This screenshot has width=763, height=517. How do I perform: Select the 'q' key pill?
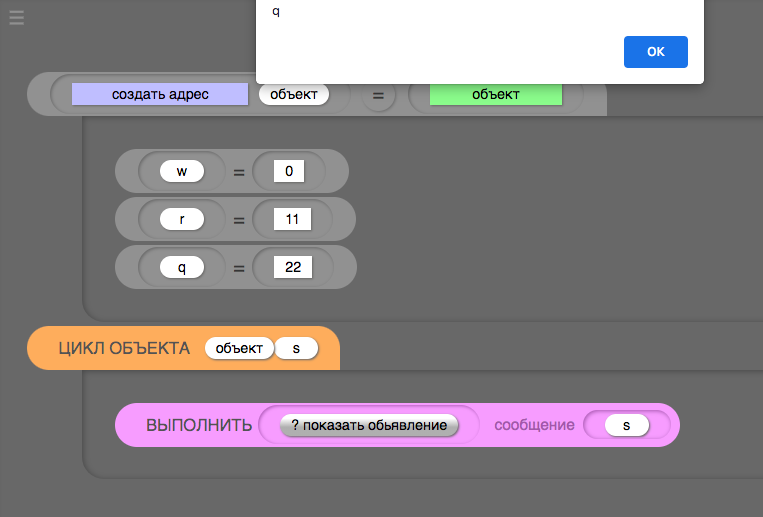[182, 267]
